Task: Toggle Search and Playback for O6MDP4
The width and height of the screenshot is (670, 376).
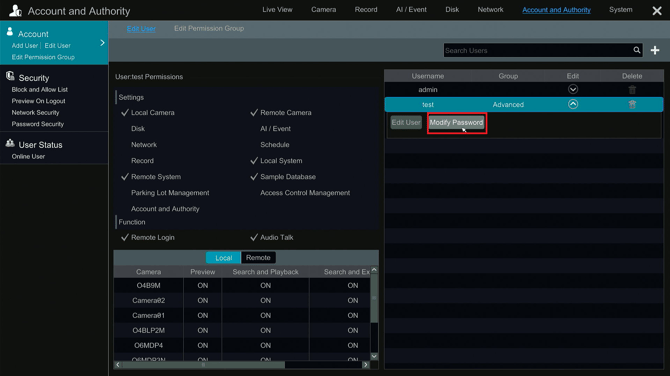Action: coord(265,345)
